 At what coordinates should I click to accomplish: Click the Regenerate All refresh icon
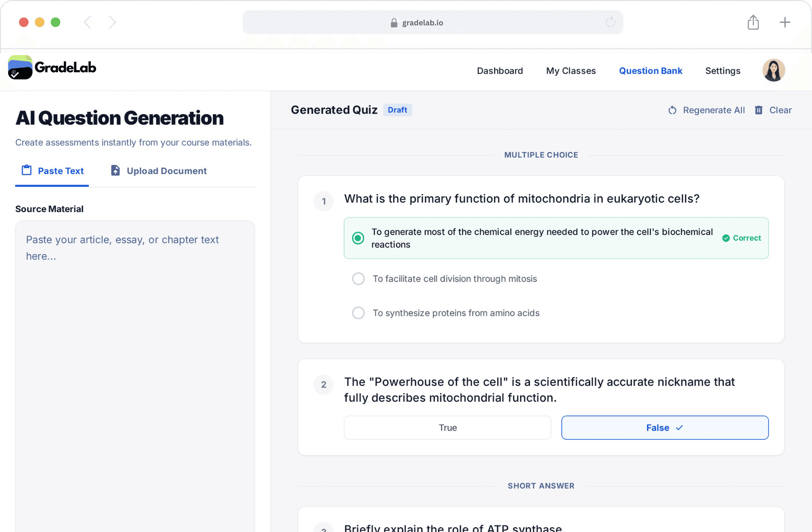click(x=672, y=110)
